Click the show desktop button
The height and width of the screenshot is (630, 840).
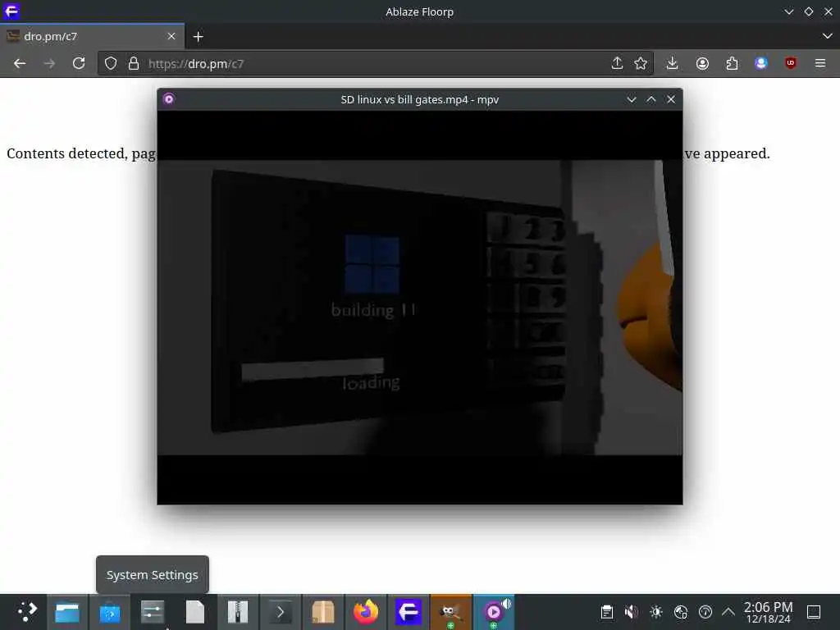814,612
